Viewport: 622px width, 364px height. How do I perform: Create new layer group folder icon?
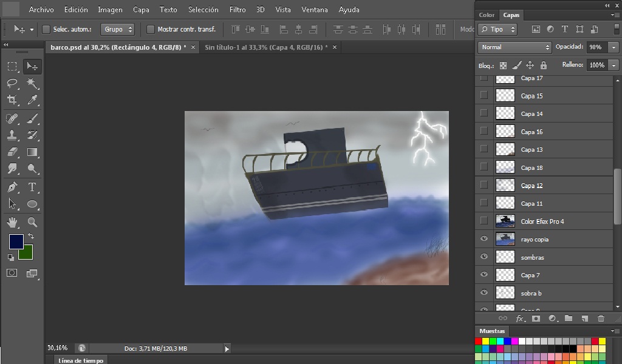point(569,318)
